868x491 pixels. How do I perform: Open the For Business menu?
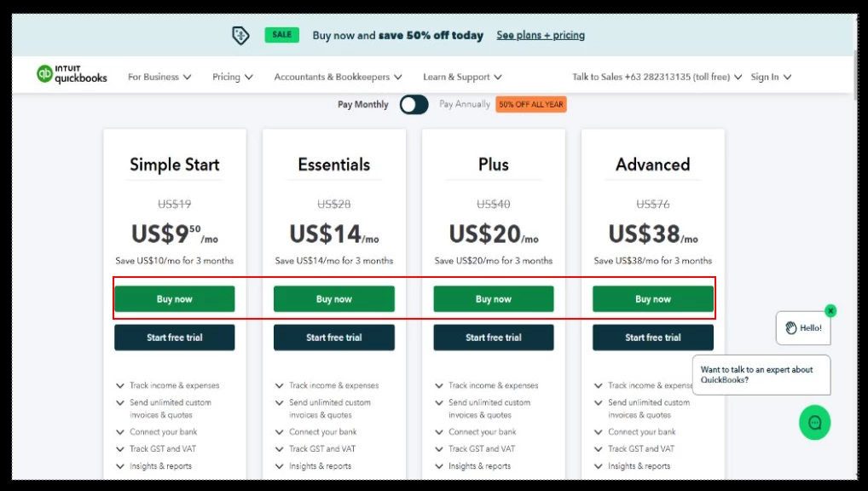point(159,77)
